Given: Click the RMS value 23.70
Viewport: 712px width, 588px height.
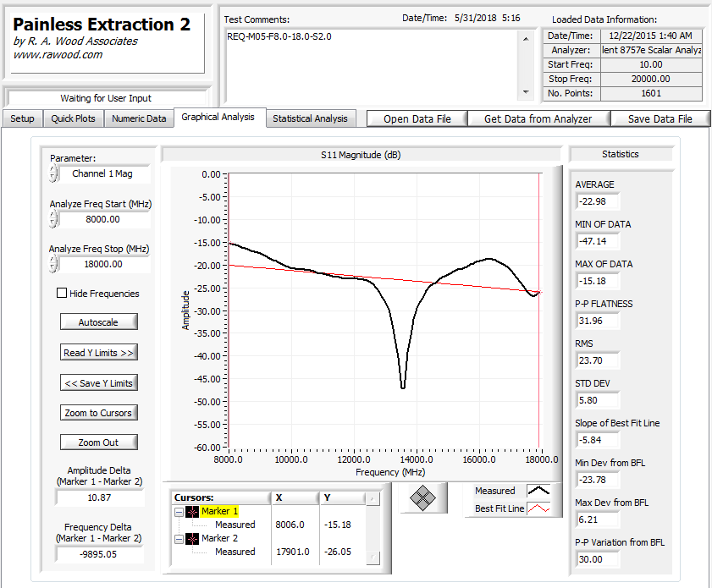Looking at the screenshot, I should [597, 360].
